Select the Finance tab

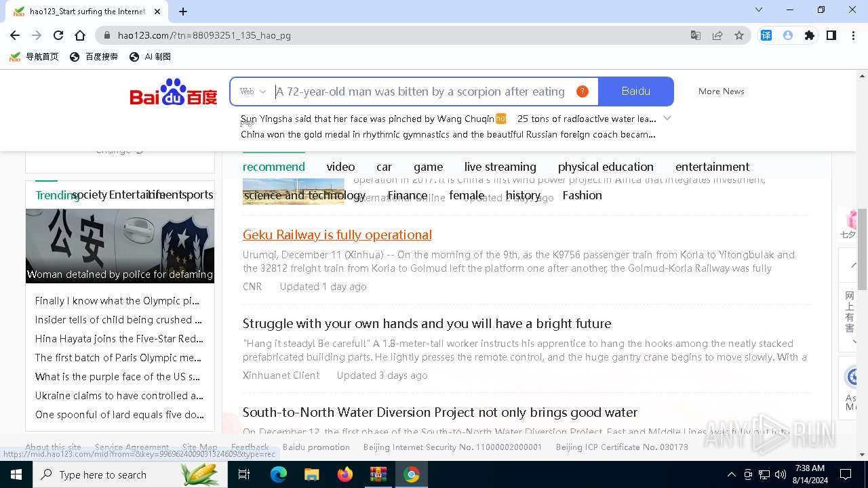[408, 195]
